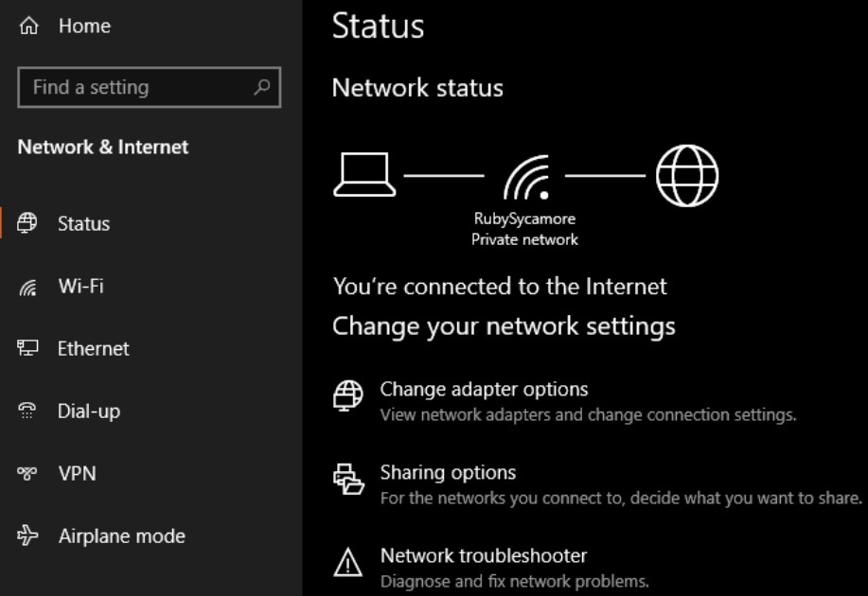Click the Sharing options printer icon
This screenshot has width=868, height=596.
[348, 479]
